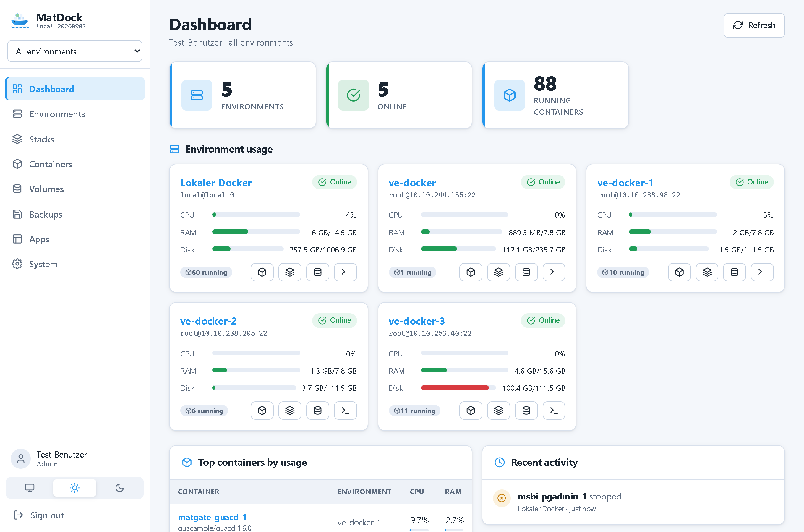Open the matgate-guacd-1 container link

212,517
